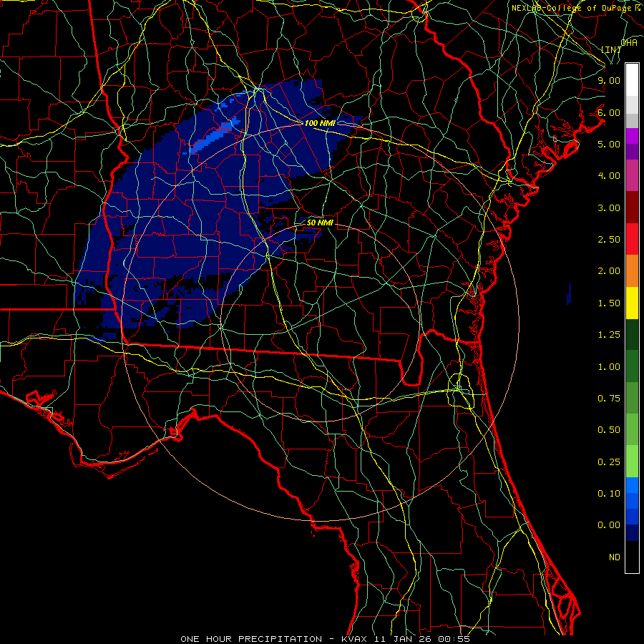644x644 pixels.
Task: Pick the lightest green swatch near 0.25
Action: [632, 462]
